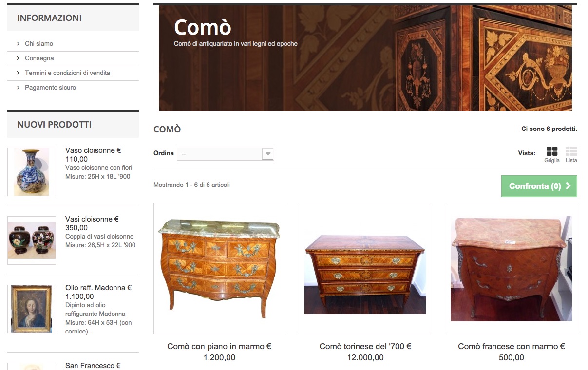Open the Chi siamo link
Image resolution: width=588 pixels, height=370 pixels.
coord(39,44)
